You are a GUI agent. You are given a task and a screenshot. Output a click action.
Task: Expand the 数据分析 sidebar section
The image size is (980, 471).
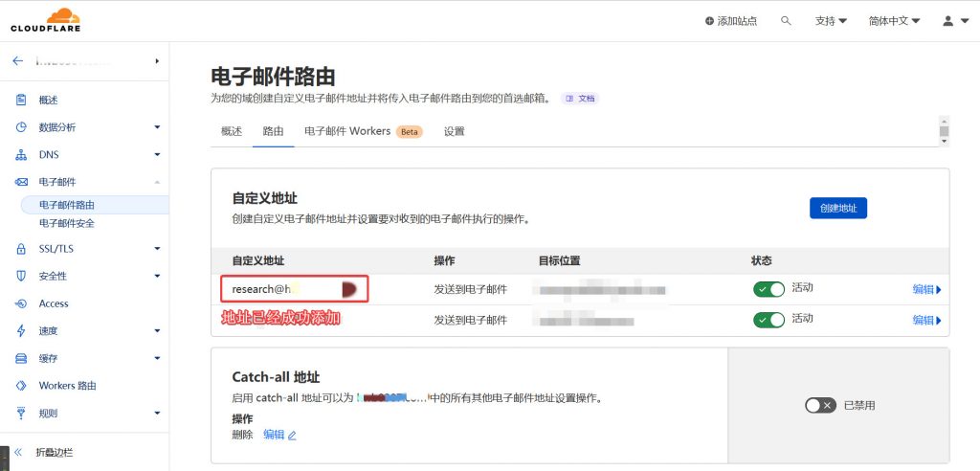pyautogui.click(x=157, y=127)
